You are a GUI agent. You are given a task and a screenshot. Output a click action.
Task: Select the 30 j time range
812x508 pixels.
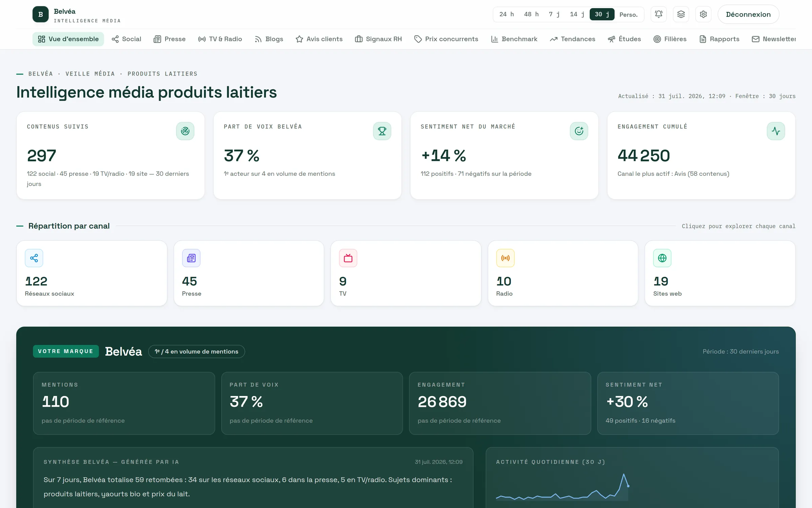point(602,14)
